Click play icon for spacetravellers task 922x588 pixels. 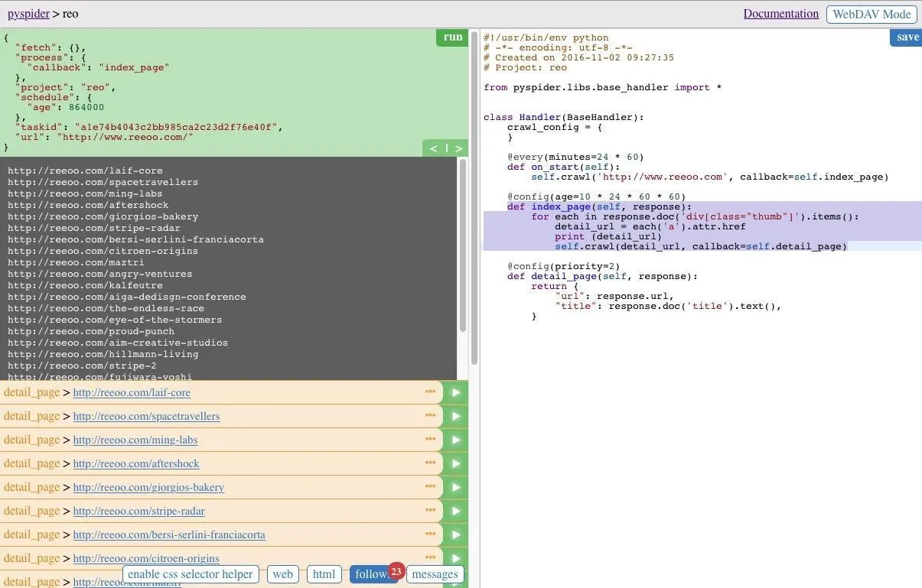click(456, 416)
